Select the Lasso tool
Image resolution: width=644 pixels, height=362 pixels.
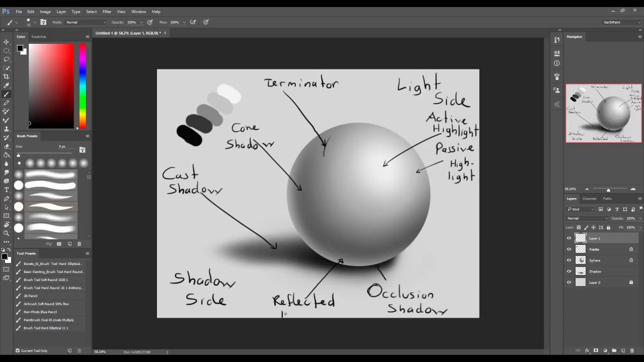(7, 59)
